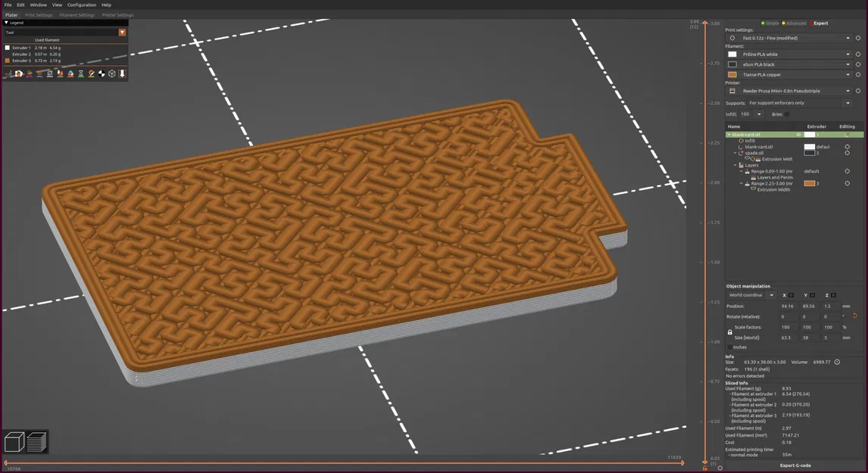The width and height of the screenshot is (868, 473).
Task: Select Advanced mode
Action: point(795,23)
